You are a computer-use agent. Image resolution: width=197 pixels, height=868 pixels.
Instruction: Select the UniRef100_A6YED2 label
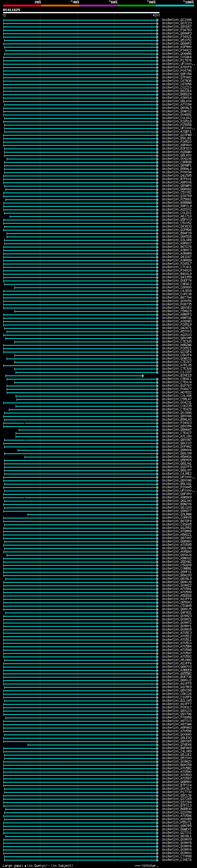tap(177, 393)
